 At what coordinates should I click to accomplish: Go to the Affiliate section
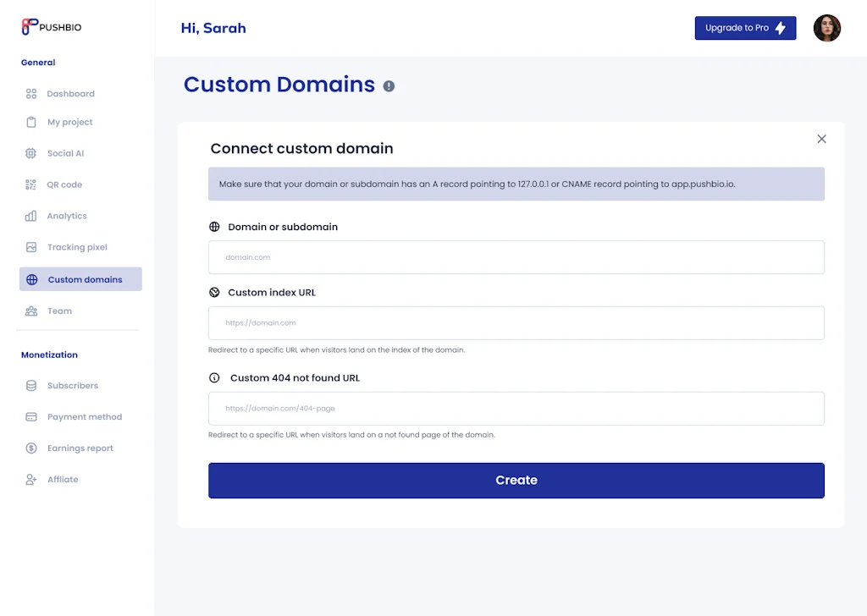pos(62,479)
